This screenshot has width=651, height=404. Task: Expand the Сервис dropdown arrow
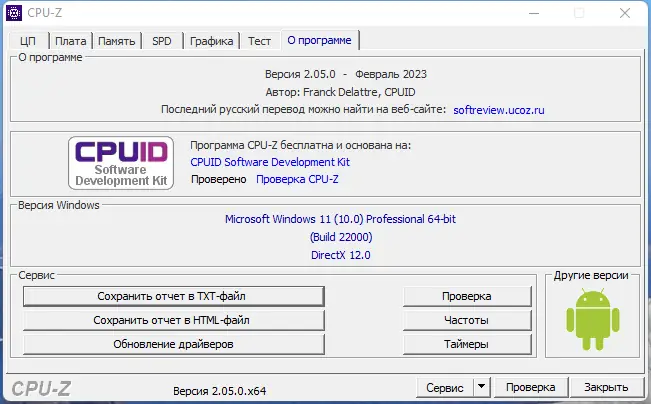click(x=482, y=387)
